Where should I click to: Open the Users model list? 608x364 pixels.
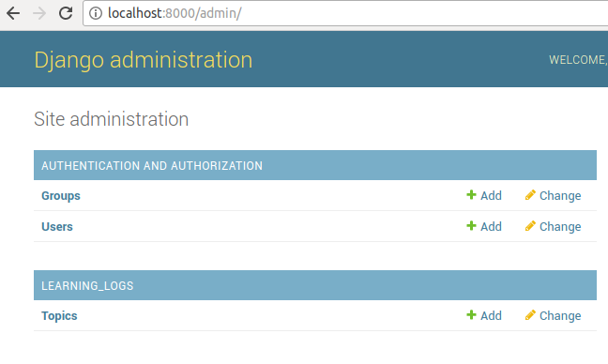57,226
